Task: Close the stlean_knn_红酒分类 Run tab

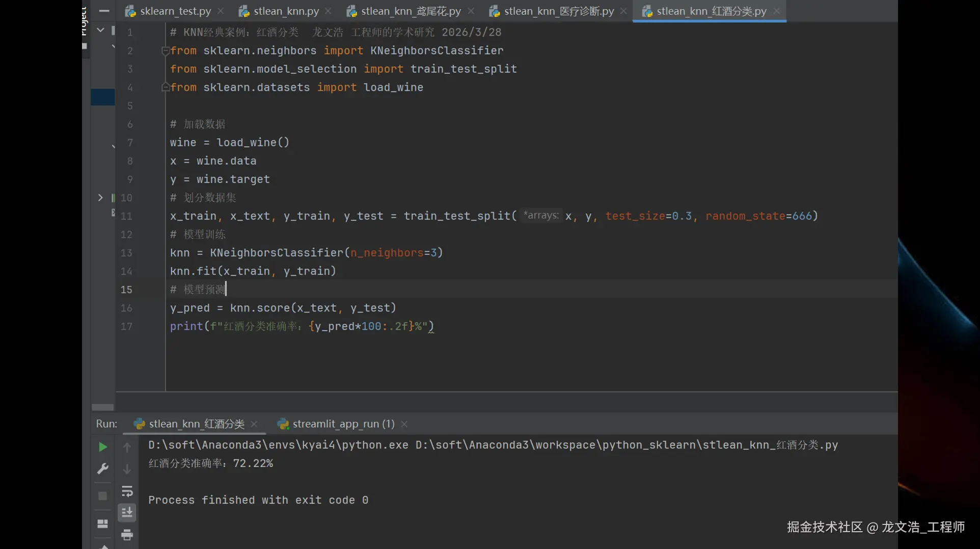Action: tap(254, 424)
